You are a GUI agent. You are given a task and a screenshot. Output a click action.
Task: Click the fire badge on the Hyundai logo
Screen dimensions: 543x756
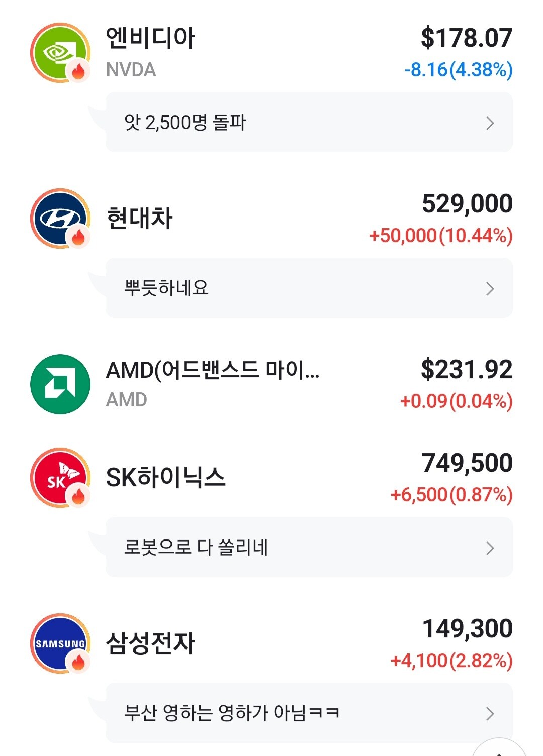coord(78,237)
